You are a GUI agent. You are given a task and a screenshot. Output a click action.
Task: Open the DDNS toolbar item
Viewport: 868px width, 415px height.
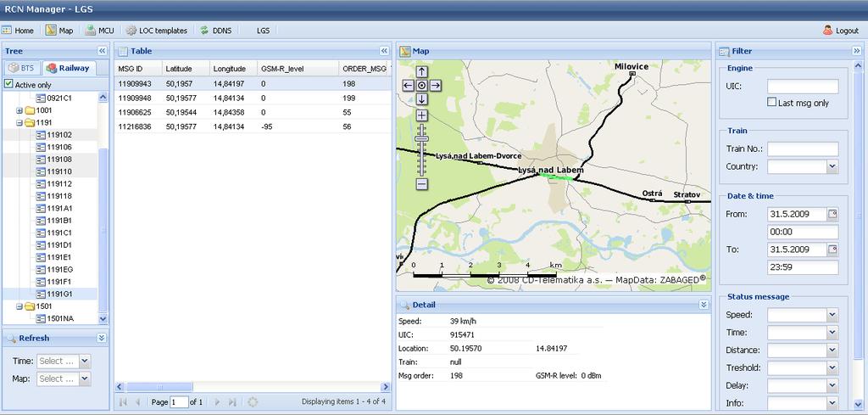216,31
